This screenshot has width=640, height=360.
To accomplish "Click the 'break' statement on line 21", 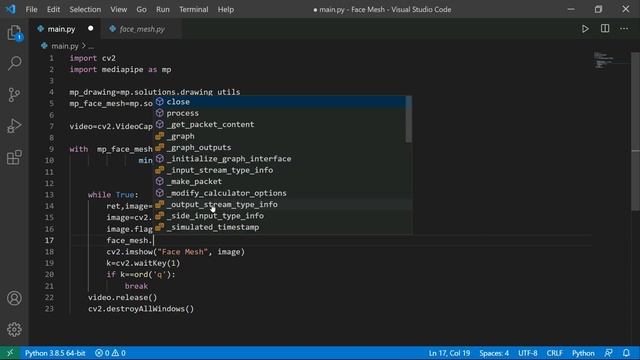I will (x=136, y=286).
